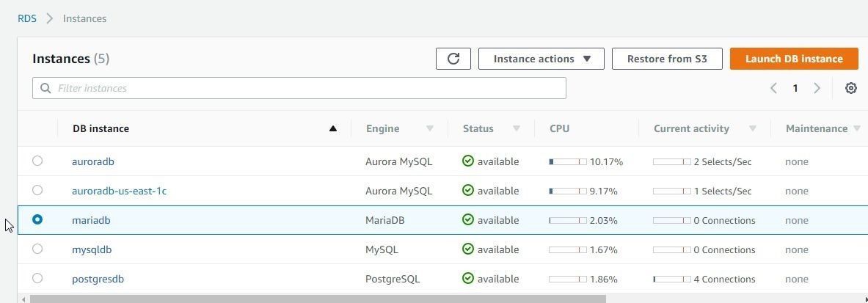Viewport: 868px width, 303px height.
Task: Select the postgresdb radio button
Action: [x=37, y=278]
